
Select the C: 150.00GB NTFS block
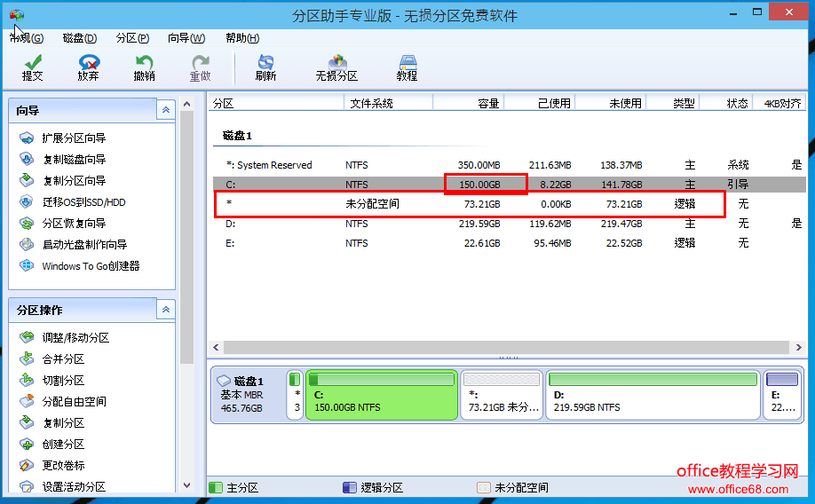382,394
